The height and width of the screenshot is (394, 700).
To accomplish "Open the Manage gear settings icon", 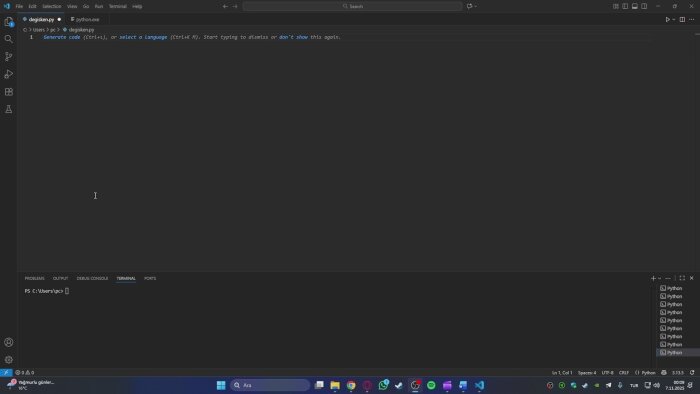I will 8,360.
